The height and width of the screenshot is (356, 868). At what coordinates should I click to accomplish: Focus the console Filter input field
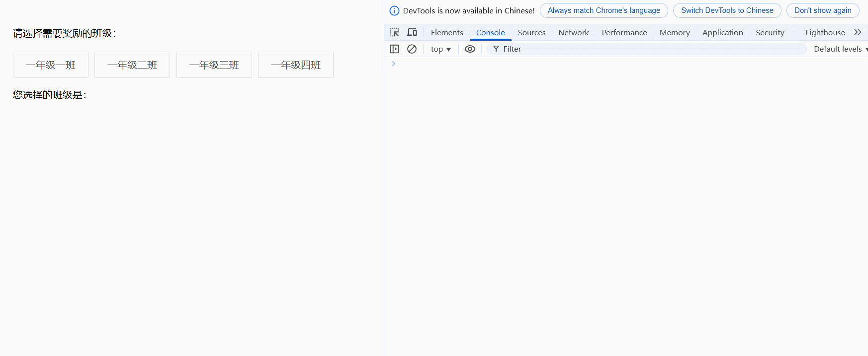(646, 49)
